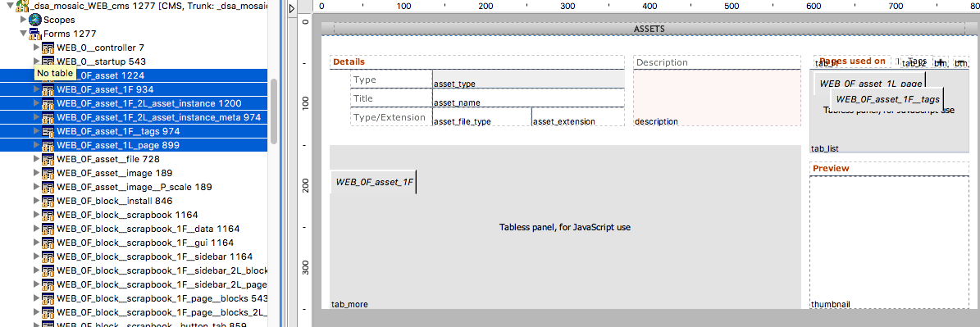This screenshot has height=327, width=980.
Task: Select the WEB_0F_asset_1F_2L_asset_instance 1200 row text
Action: click(149, 103)
